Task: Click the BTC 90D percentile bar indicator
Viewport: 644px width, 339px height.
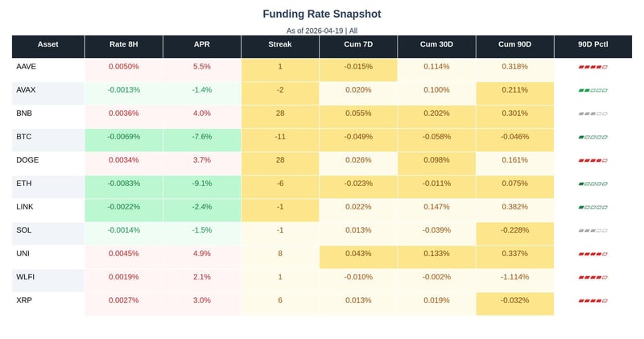Action: click(x=592, y=137)
